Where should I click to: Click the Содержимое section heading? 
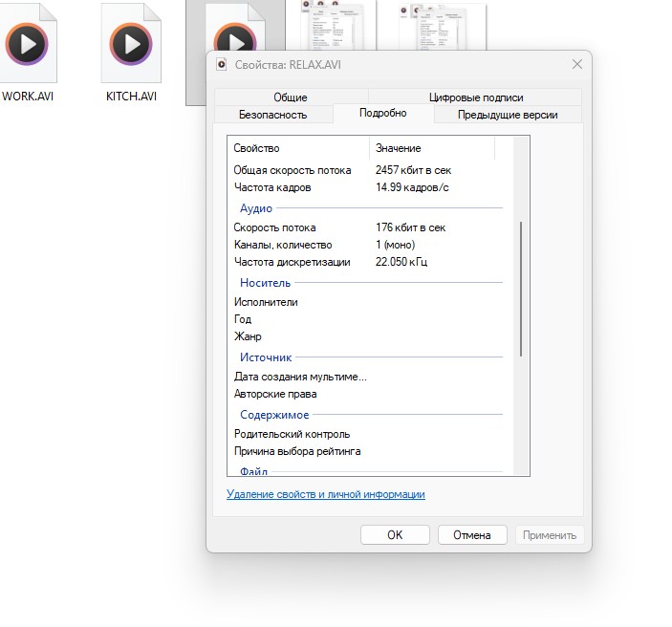click(x=274, y=415)
